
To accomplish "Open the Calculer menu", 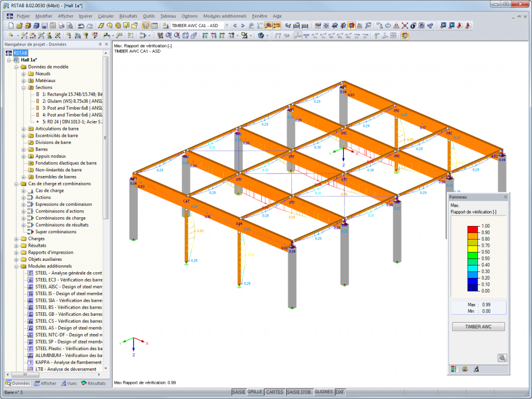I will coord(106,16).
